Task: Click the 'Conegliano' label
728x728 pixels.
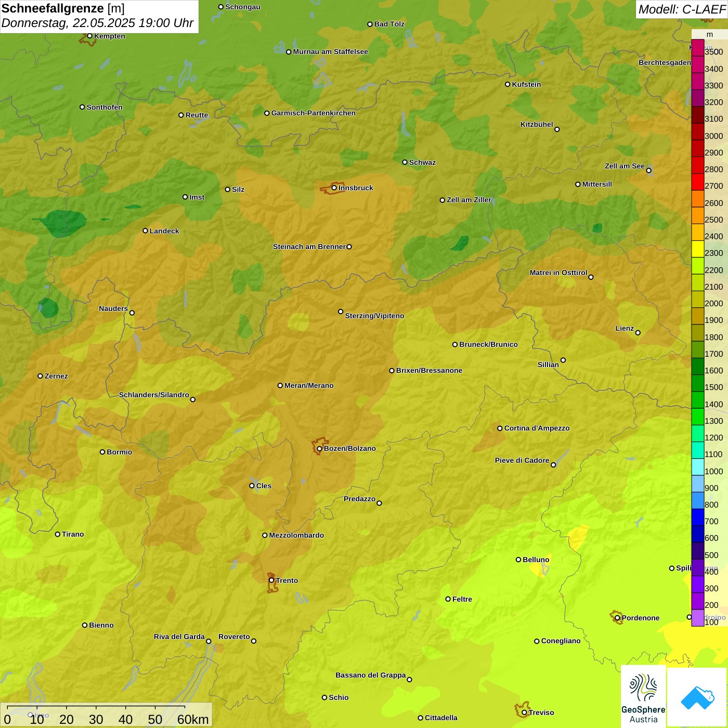Action: tap(561, 641)
